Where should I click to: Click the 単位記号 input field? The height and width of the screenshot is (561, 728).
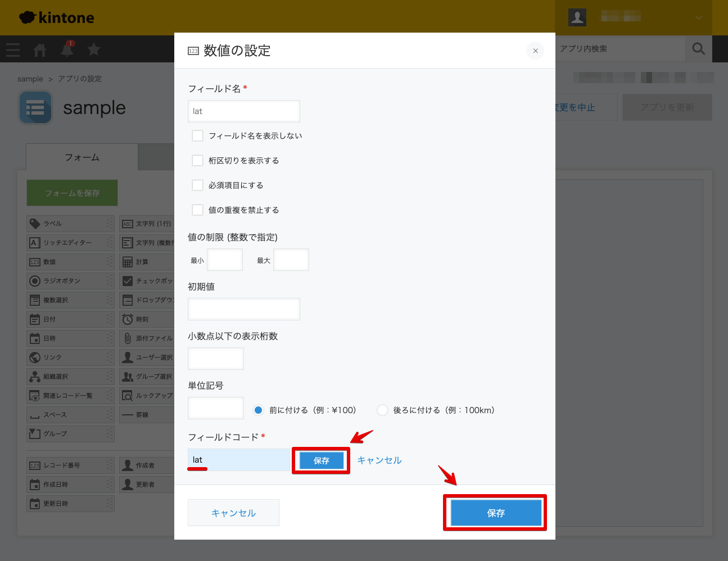[216, 408]
